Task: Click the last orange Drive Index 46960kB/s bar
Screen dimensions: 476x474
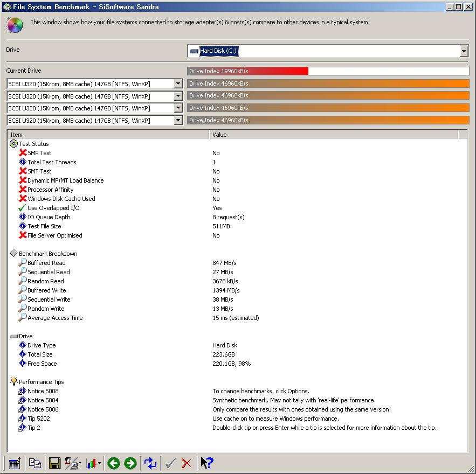Action: click(328, 120)
